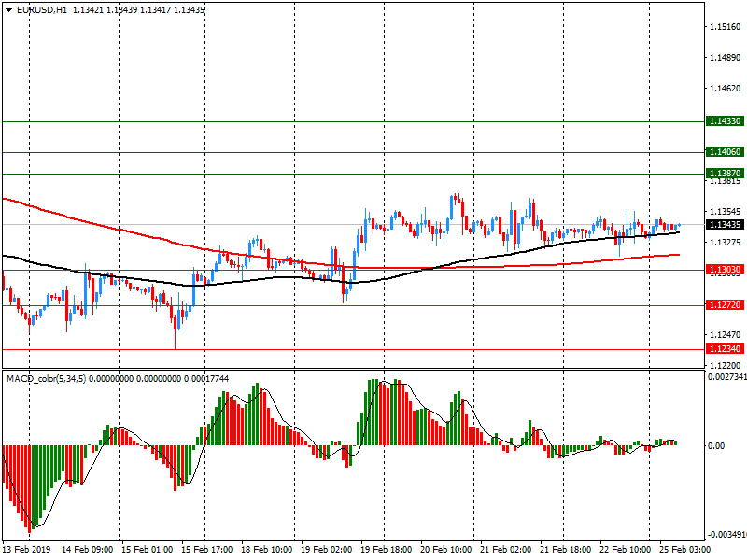
Task: Click the green 1.13870 level tag
Action: tap(725, 174)
